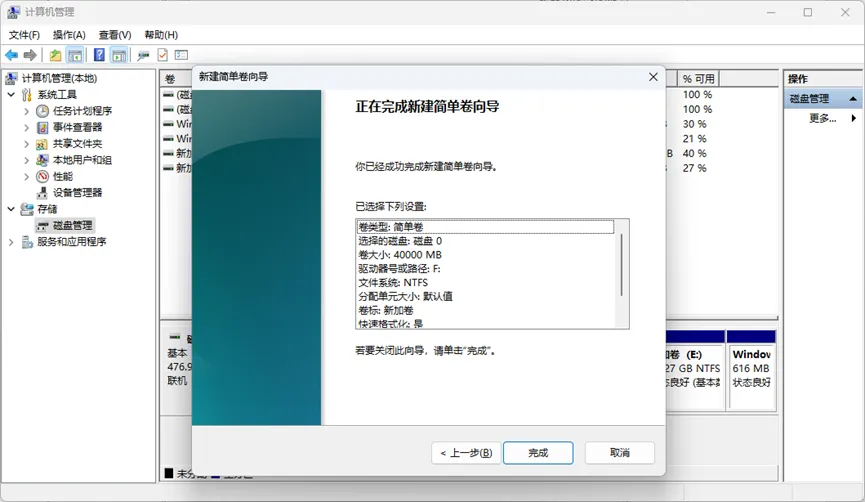Open the 文件(F) menu
Viewport: 865px width, 502px height.
pyautogui.click(x=24, y=35)
